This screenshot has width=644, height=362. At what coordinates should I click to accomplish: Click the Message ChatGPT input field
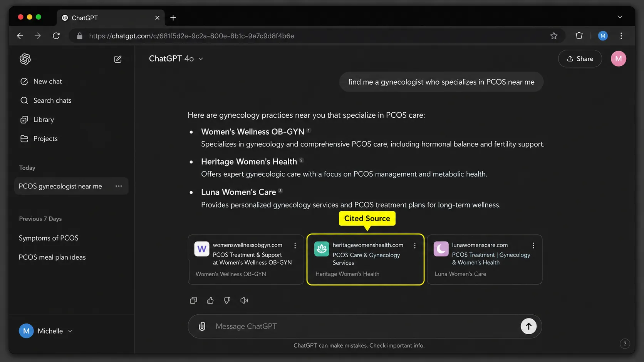click(x=362, y=326)
